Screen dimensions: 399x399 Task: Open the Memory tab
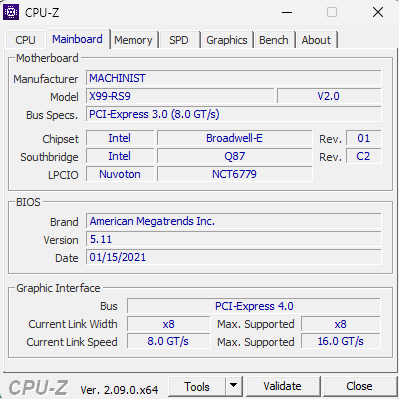133,40
